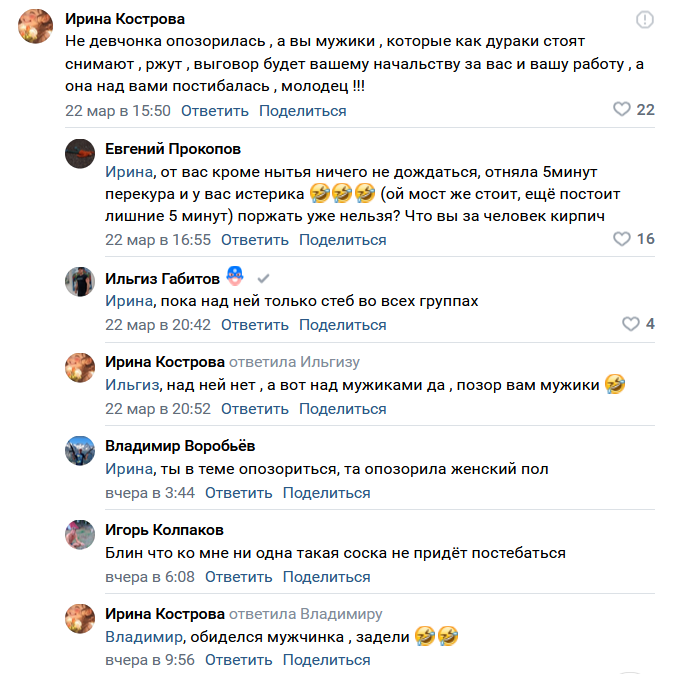The width and height of the screenshot is (680, 674).
Task: Click the 22 мар в 15:50 timestamp
Action: [118, 111]
